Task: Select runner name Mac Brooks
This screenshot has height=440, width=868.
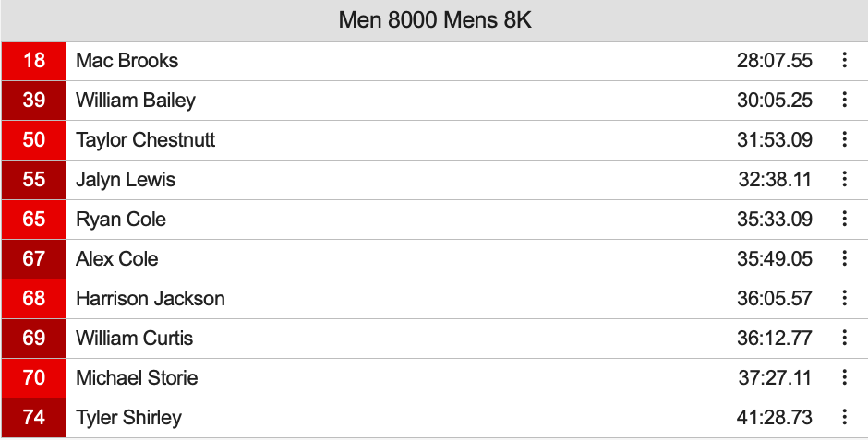Action: coord(127,61)
